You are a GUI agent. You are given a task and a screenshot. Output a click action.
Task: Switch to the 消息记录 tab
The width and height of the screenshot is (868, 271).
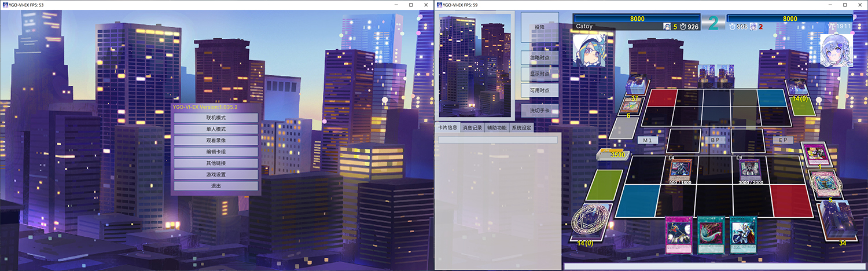[472, 127]
